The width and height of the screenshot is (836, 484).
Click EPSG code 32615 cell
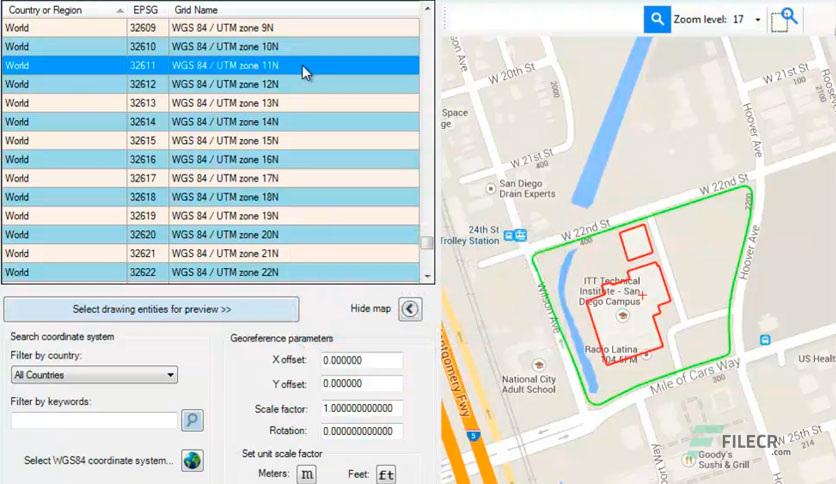pyautogui.click(x=148, y=141)
